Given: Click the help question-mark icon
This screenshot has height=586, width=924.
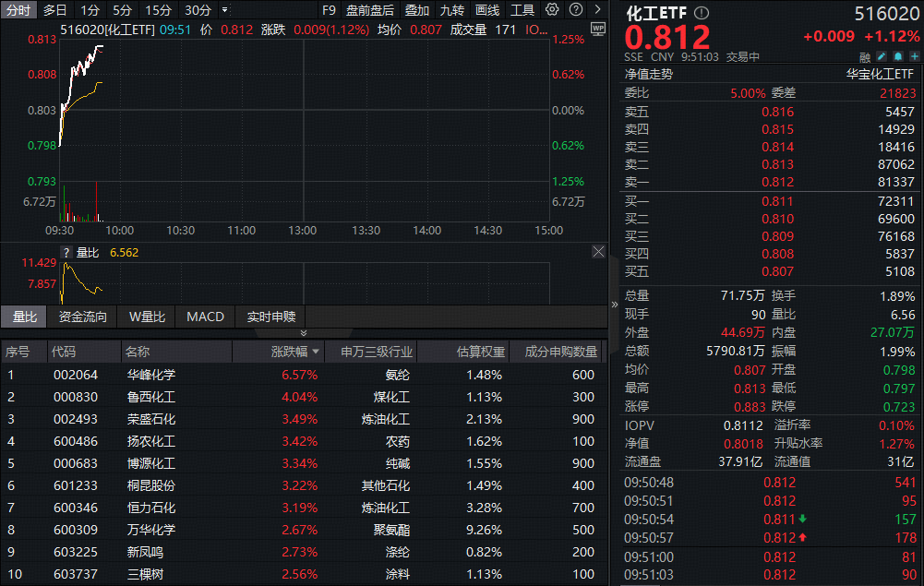Looking at the screenshot, I should pos(577,9).
